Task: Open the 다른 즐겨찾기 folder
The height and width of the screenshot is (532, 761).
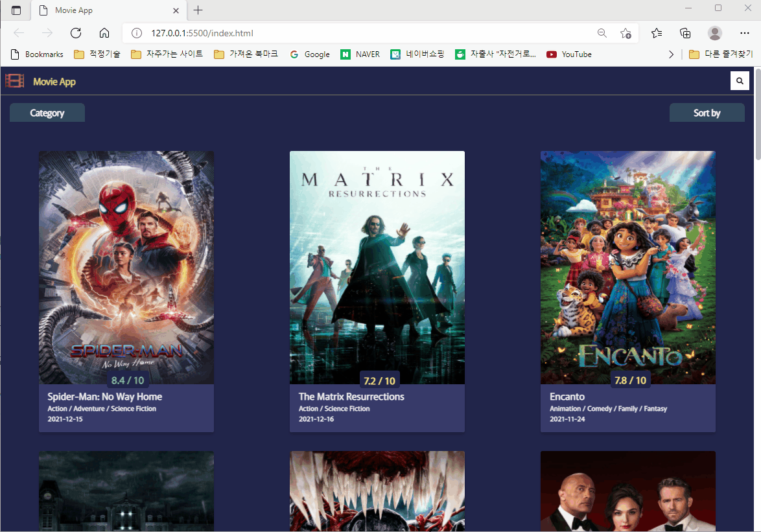Action: point(721,54)
